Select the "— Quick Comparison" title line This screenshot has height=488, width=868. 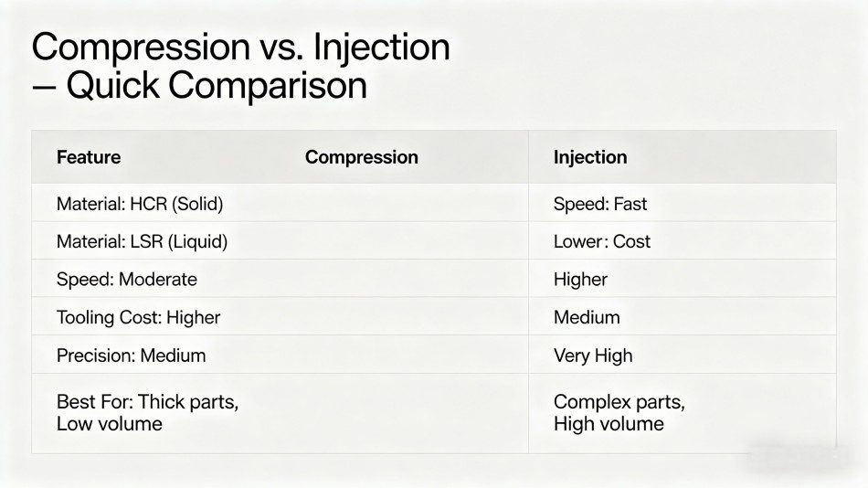(199, 86)
